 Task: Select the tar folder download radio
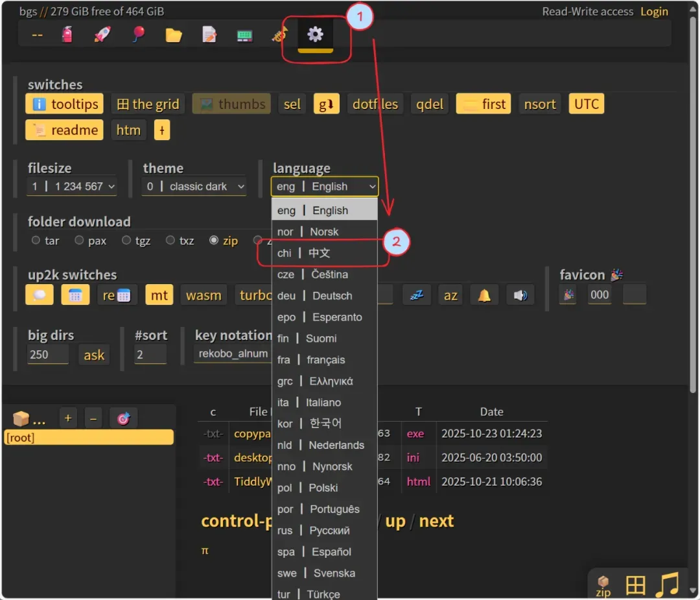pyautogui.click(x=36, y=241)
